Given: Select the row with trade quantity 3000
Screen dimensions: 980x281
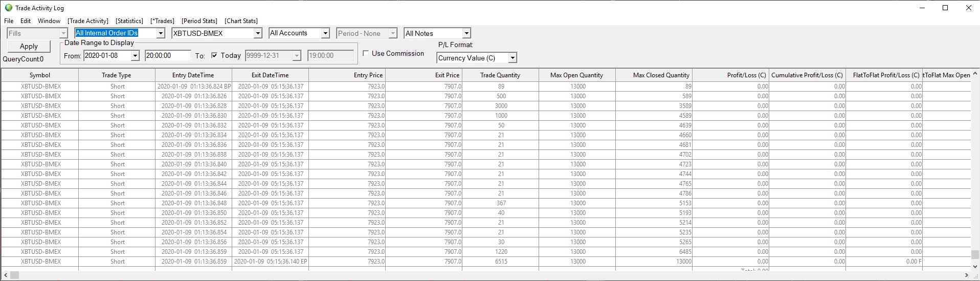Looking at the screenshot, I should [x=486, y=106].
